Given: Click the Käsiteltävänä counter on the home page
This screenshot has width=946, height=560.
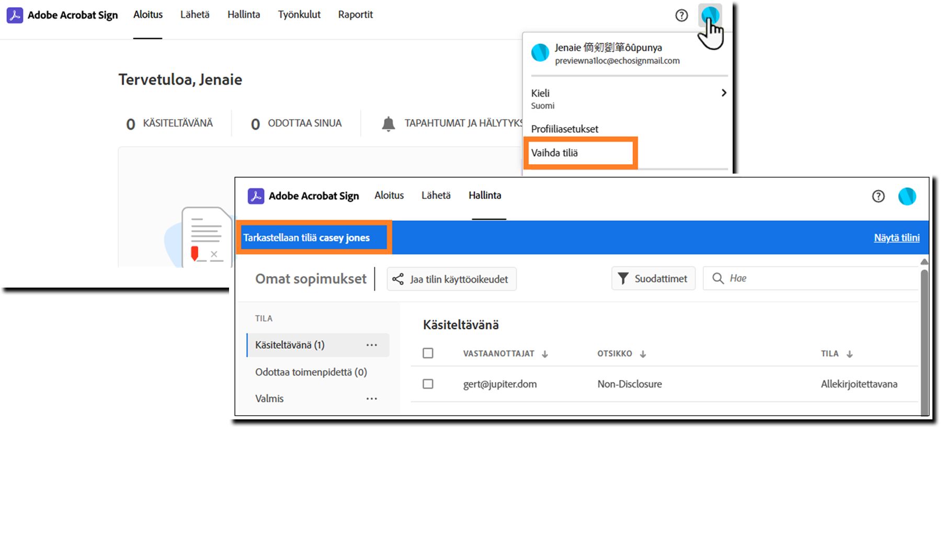Looking at the screenshot, I should [x=169, y=123].
